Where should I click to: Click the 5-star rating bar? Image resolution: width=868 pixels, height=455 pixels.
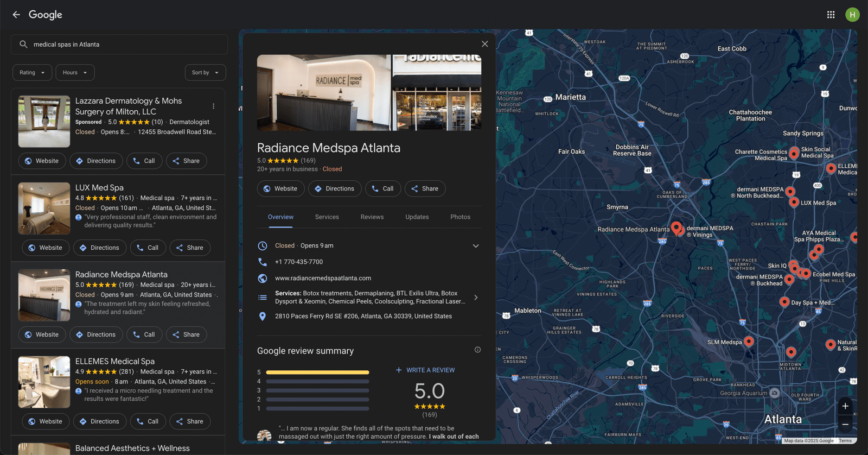pos(317,372)
